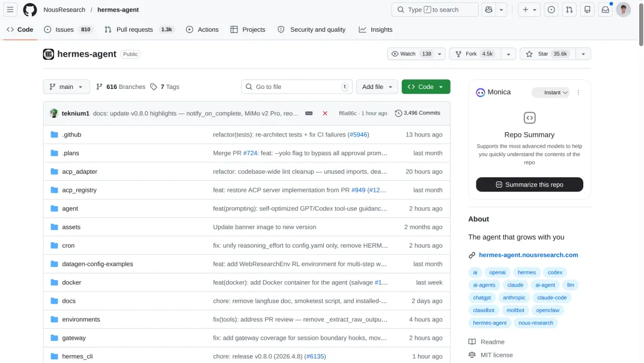Open Security and quality tab
This screenshot has width=644, height=363.
pyautogui.click(x=312, y=29)
